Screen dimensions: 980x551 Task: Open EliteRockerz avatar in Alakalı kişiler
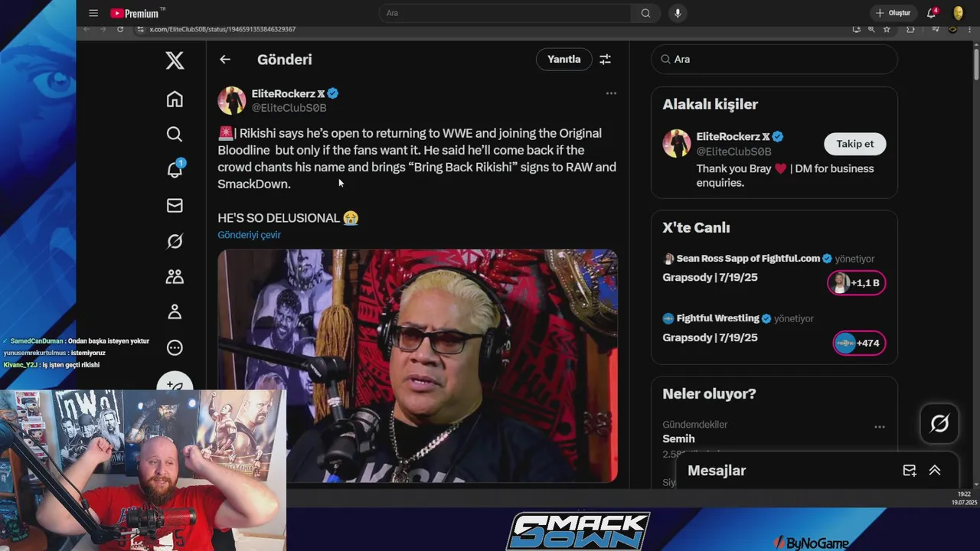click(676, 144)
